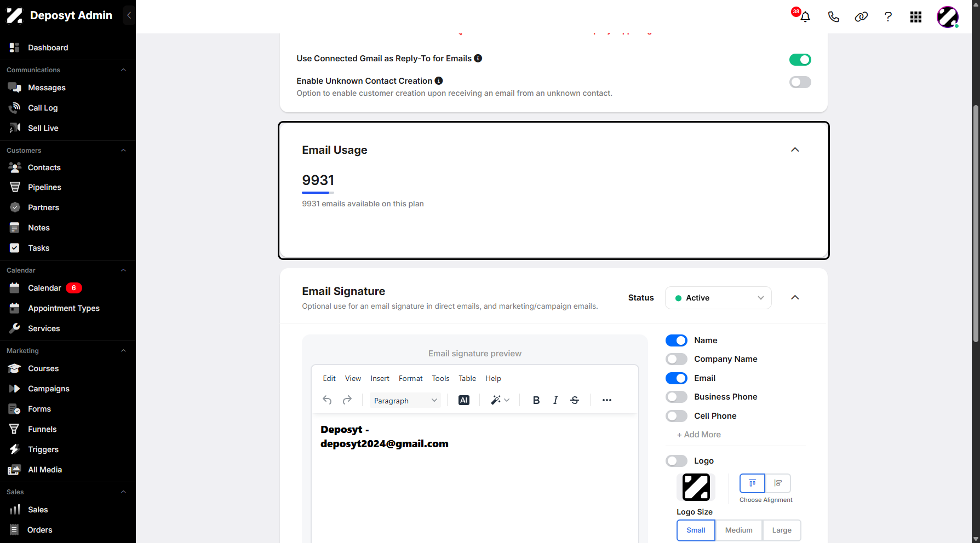The width and height of the screenshot is (980, 543).
Task: Open the editor Insert menu
Action: 380,378
